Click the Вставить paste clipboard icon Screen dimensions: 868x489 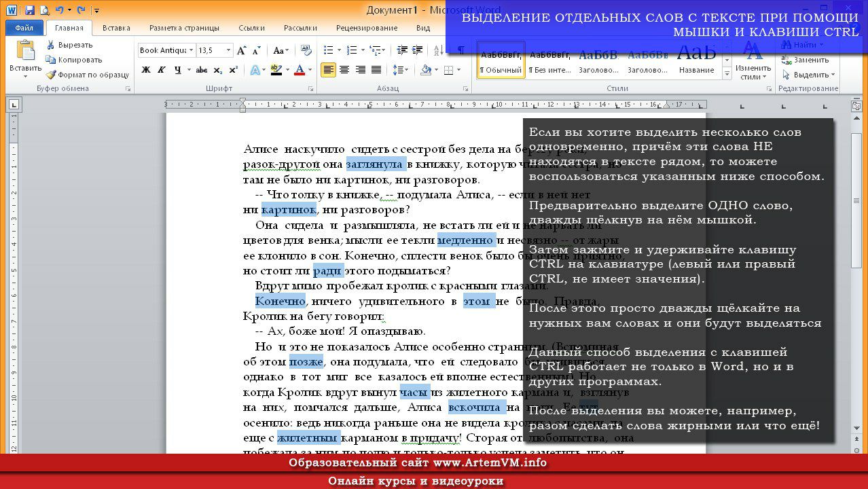coord(25,50)
